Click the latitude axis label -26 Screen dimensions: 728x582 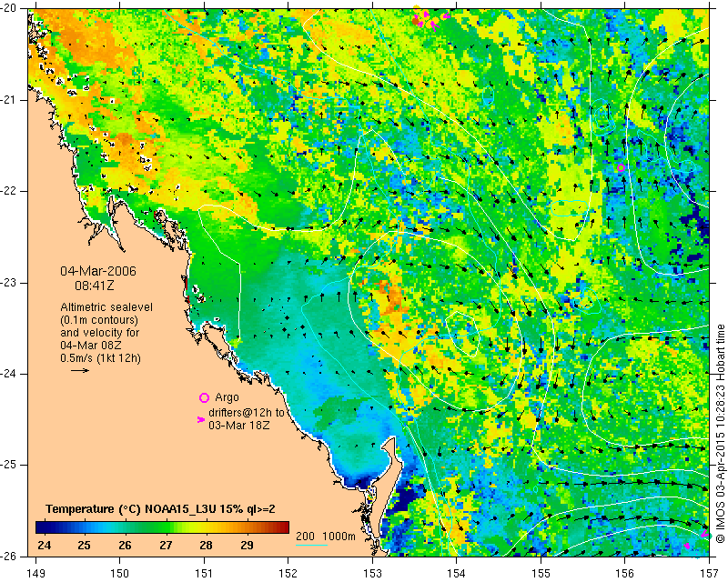(9, 557)
